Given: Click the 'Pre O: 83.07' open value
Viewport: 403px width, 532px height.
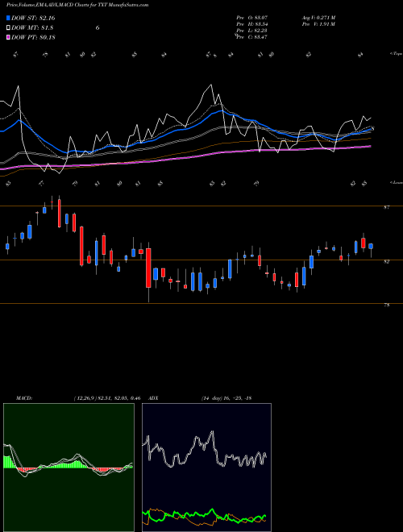Looking at the screenshot, I should 252,17.
